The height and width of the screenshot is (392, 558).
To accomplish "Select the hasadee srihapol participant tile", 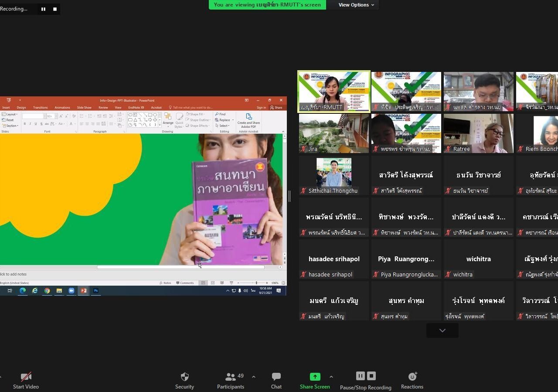I will click(334, 259).
